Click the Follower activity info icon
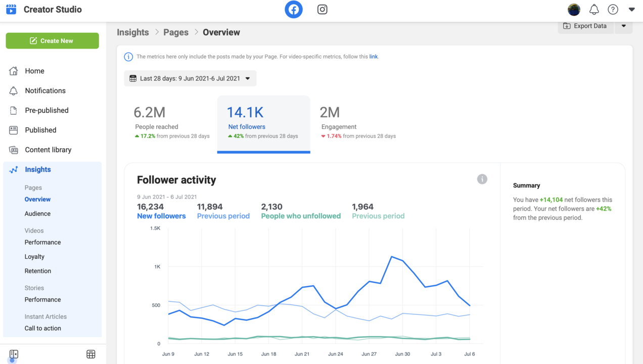Screen dimensions: 643x364 point(482,179)
